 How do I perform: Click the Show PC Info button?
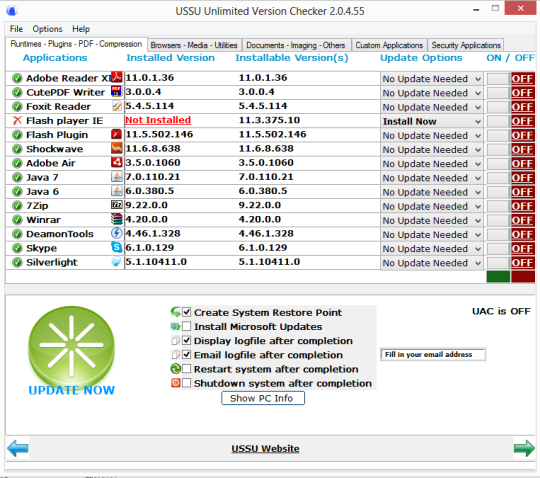pyautogui.click(x=263, y=398)
